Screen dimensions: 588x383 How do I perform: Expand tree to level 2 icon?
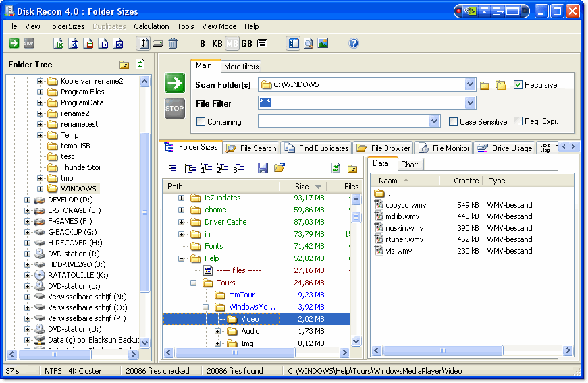[222, 169]
